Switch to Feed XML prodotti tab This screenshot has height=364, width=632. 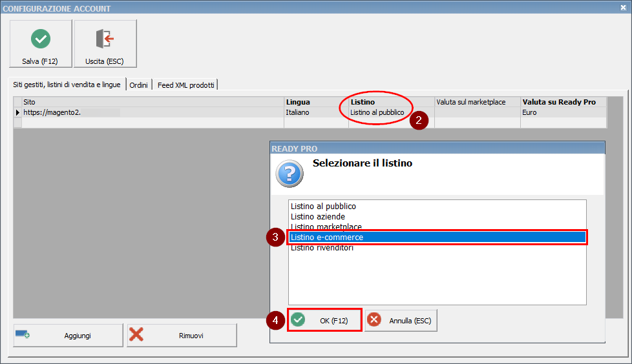pos(187,85)
